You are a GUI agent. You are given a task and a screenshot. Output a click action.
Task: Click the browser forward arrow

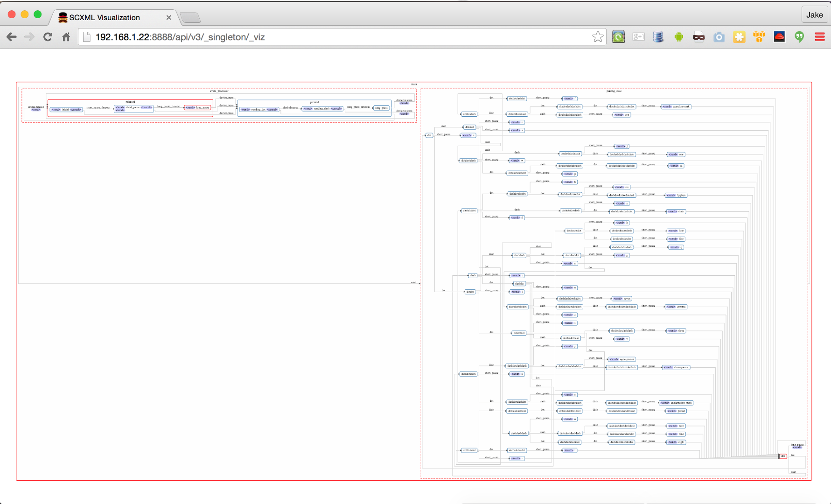pyautogui.click(x=29, y=37)
